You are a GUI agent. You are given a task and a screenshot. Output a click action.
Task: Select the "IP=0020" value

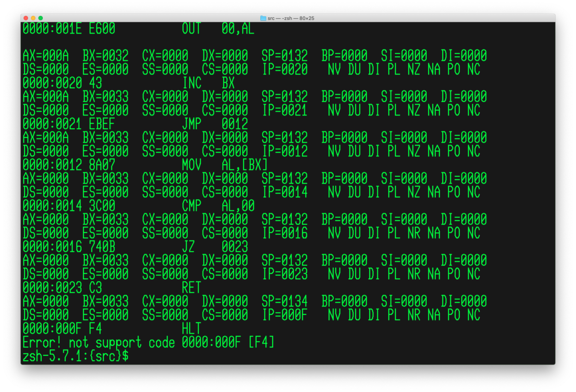pos(285,70)
